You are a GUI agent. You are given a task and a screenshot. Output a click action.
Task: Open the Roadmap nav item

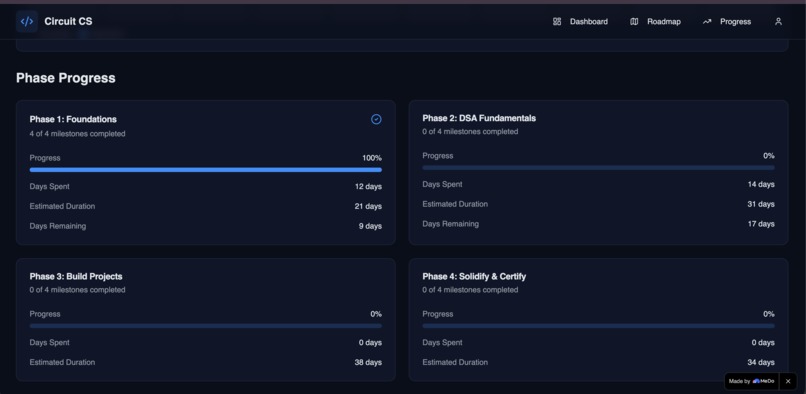pos(655,22)
